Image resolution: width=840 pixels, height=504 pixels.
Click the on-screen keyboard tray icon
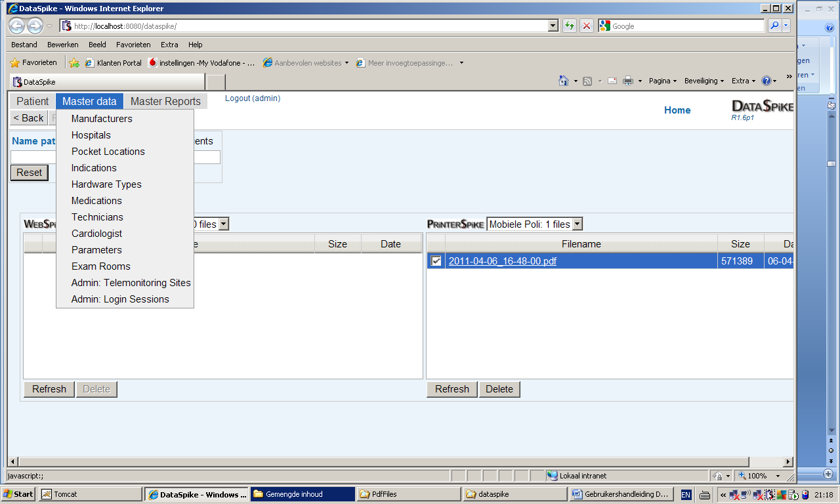point(705,495)
